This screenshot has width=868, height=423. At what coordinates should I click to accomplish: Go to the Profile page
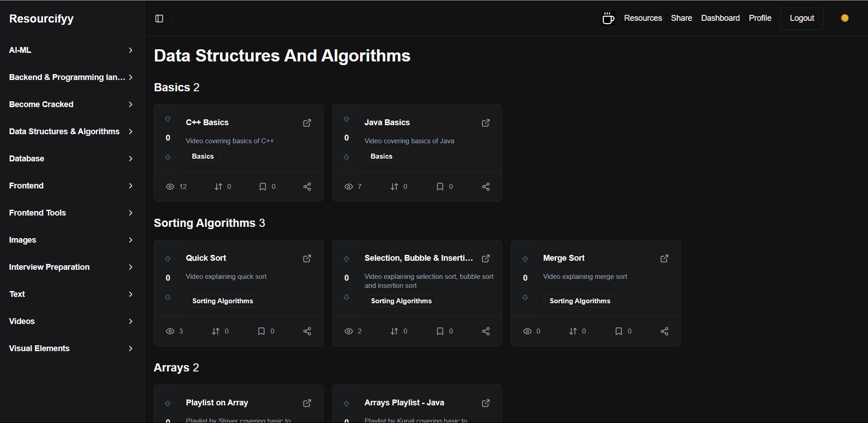(759, 18)
